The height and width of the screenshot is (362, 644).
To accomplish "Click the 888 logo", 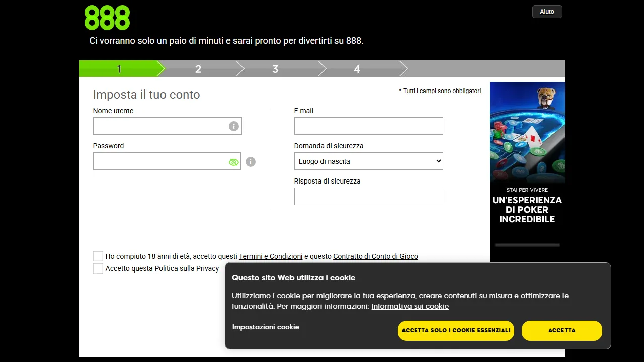I will pyautogui.click(x=107, y=18).
